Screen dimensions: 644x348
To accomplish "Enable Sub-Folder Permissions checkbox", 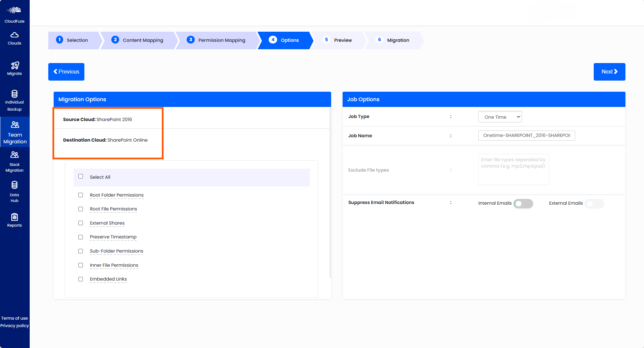I will [81, 251].
